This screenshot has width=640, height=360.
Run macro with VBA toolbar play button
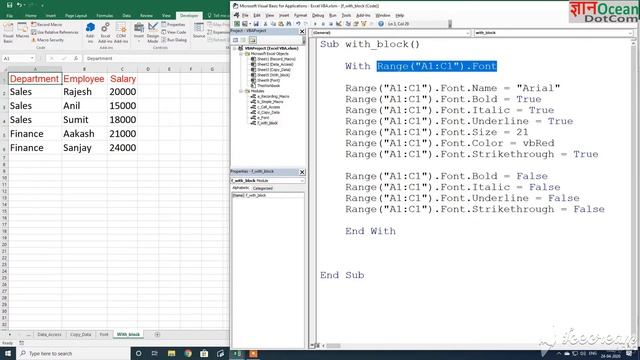coord(315,24)
